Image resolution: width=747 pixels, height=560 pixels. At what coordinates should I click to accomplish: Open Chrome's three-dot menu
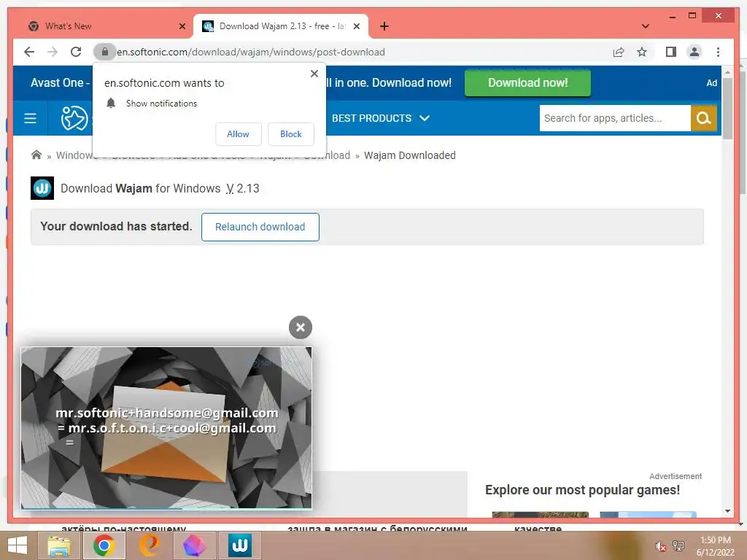[x=718, y=52]
